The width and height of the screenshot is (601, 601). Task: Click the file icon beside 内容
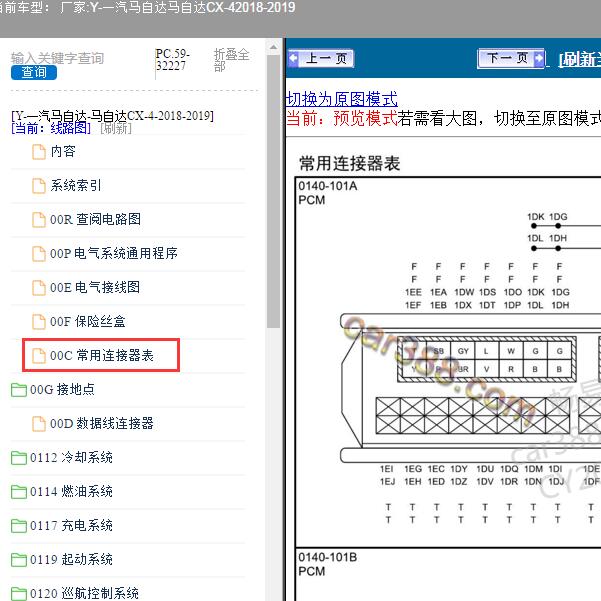coord(38,152)
